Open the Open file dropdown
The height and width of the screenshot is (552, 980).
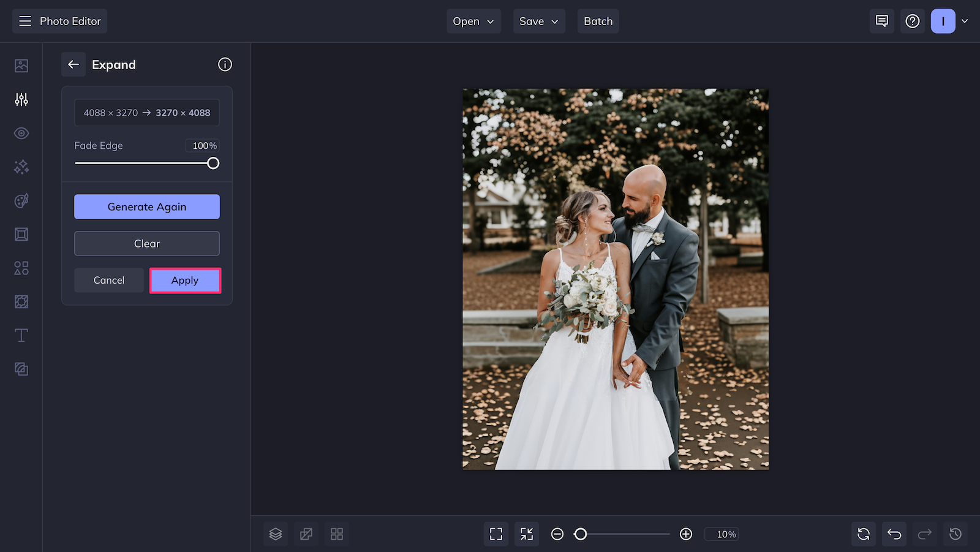(x=473, y=21)
